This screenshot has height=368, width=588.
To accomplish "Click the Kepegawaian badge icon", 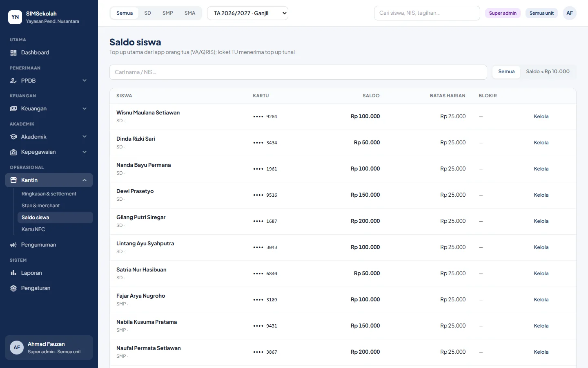I will tap(13, 152).
